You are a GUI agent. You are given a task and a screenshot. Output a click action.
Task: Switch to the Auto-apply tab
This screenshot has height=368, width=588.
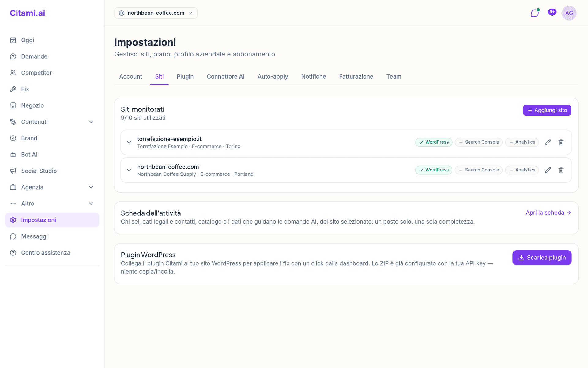point(273,77)
